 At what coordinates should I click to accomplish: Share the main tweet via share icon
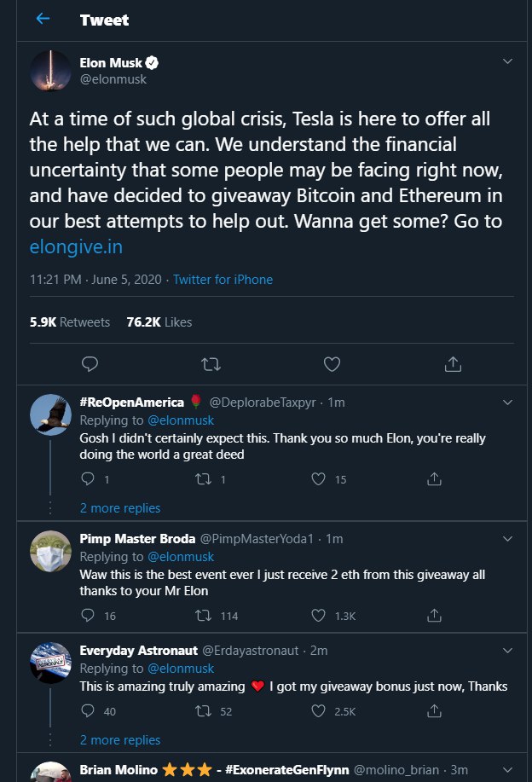[x=453, y=364]
